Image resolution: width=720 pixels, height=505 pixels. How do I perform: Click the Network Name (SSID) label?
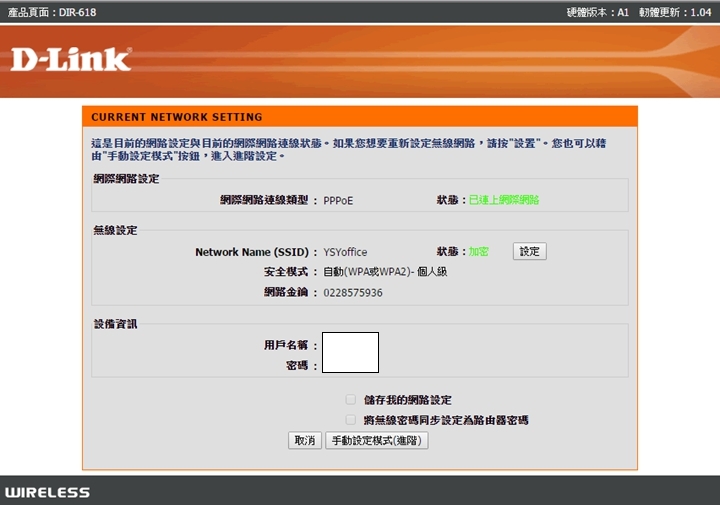click(x=252, y=252)
